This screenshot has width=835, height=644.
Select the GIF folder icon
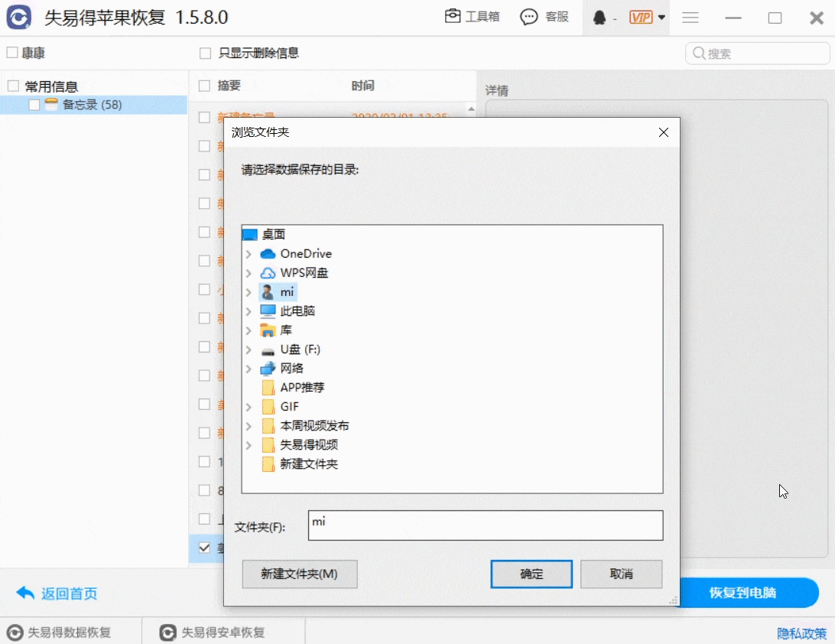[x=268, y=407]
